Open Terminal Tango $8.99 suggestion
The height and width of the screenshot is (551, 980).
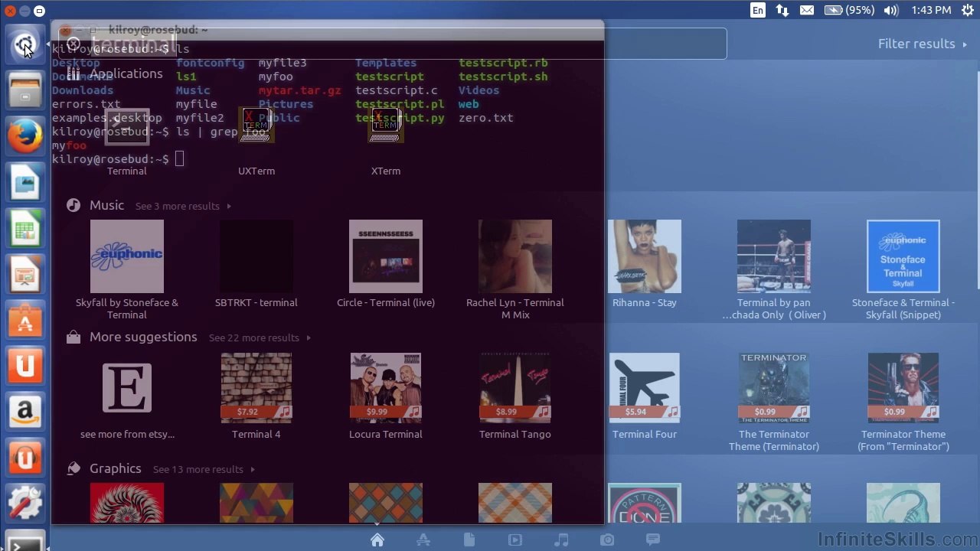click(515, 396)
